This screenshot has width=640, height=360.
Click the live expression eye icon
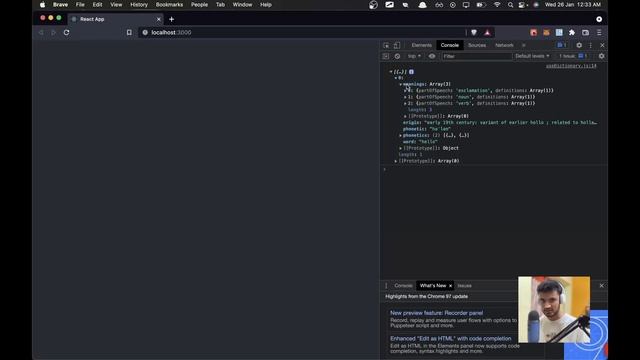click(432, 56)
